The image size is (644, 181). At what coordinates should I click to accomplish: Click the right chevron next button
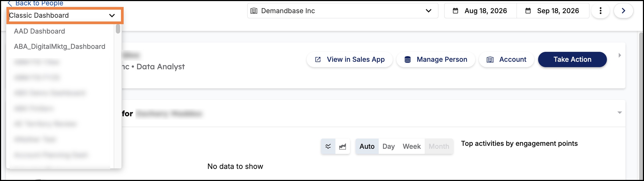(624, 11)
